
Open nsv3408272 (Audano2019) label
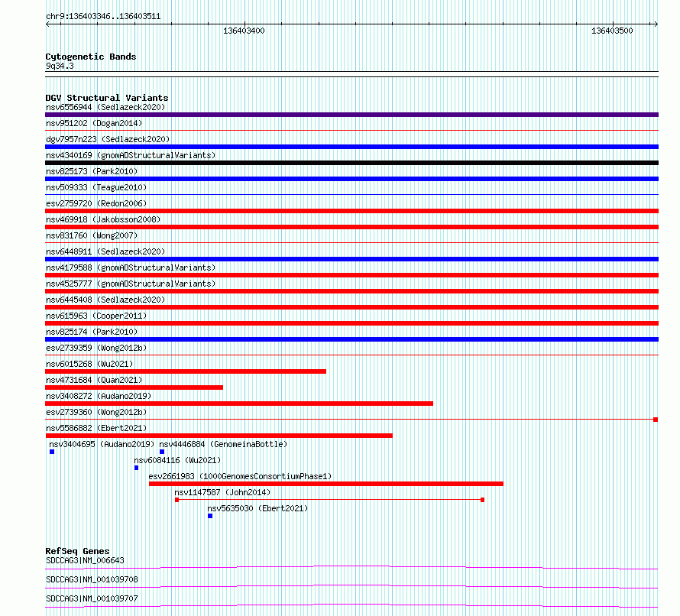click(x=99, y=396)
